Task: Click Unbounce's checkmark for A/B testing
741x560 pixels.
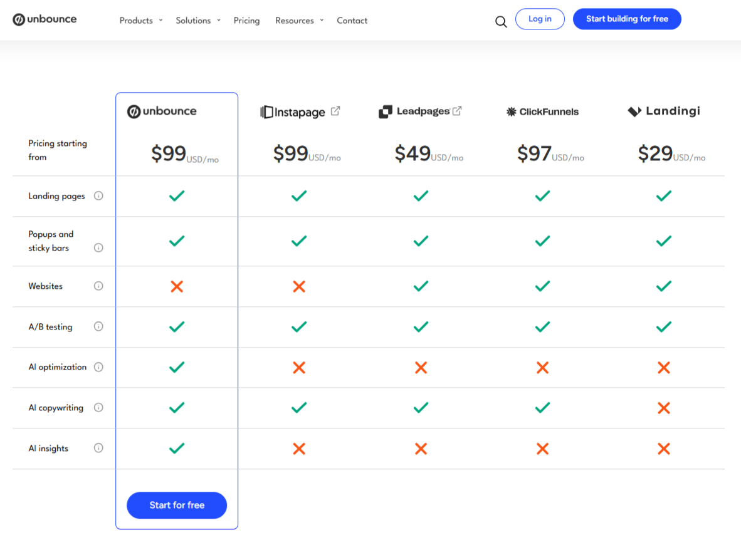Action: click(176, 326)
